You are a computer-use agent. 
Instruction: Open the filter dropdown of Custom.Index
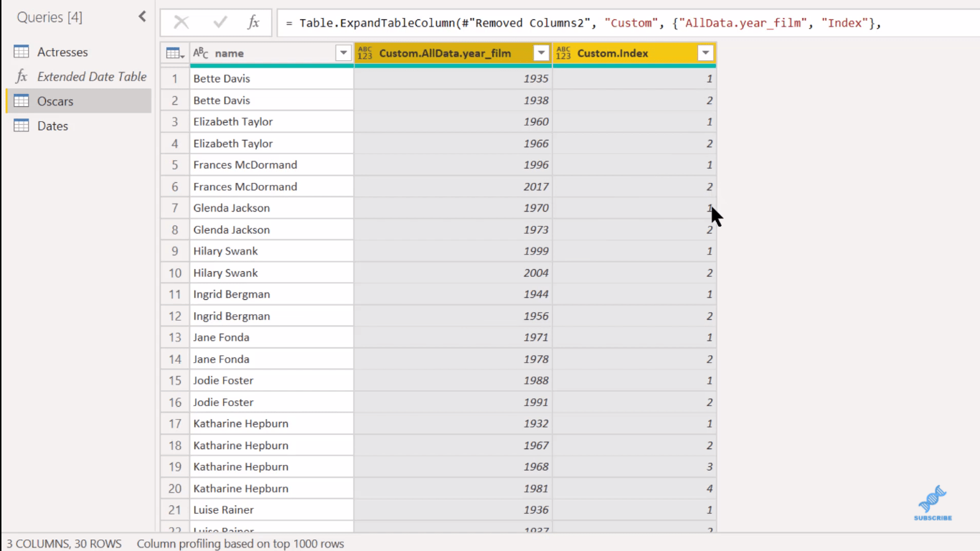click(x=706, y=53)
